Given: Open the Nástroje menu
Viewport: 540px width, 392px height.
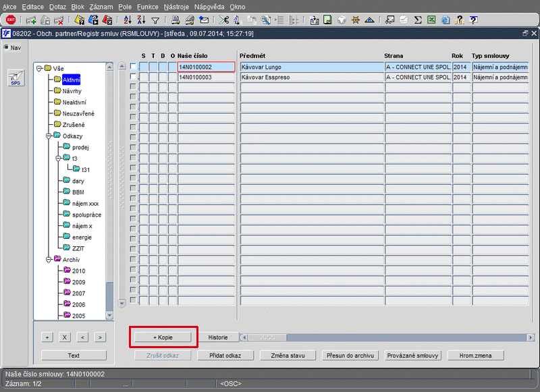Looking at the screenshot, I should [x=176, y=7].
